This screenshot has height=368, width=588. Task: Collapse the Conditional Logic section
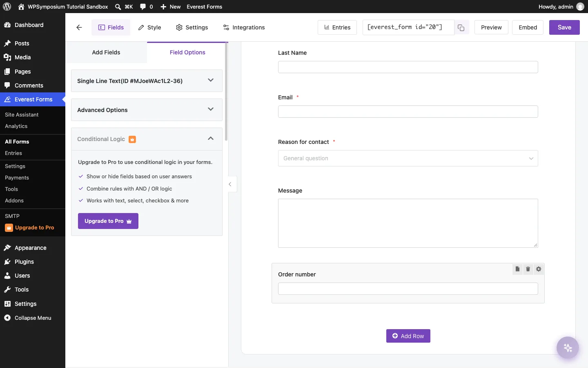(147, 139)
